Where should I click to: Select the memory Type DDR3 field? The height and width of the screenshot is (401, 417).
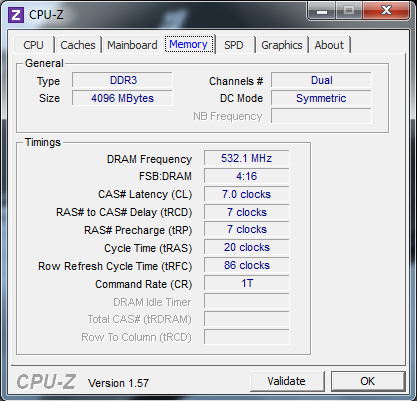coord(122,80)
